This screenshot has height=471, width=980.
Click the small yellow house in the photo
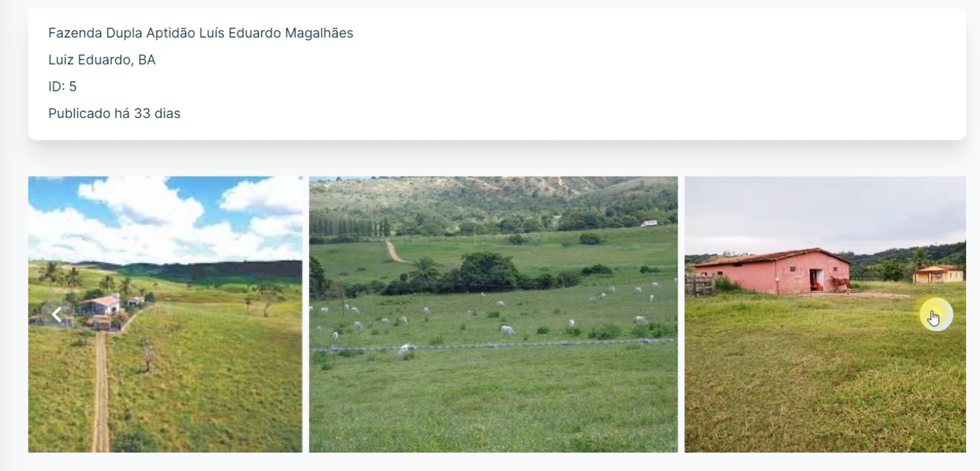(939, 273)
